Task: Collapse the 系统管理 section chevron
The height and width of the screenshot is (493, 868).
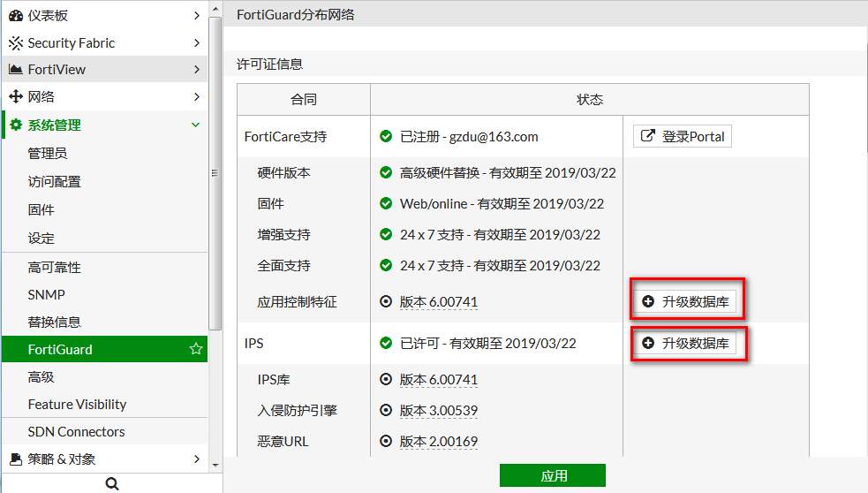Action: [x=196, y=125]
